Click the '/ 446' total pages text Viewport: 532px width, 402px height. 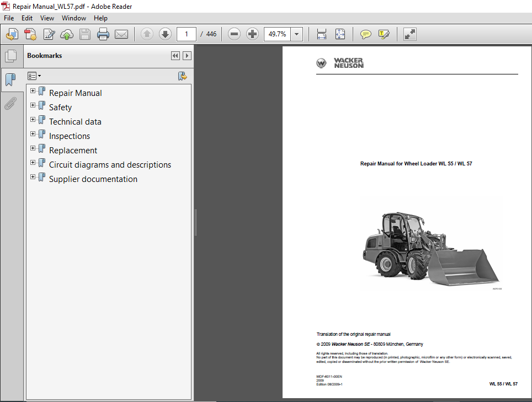pyautogui.click(x=208, y=34)
